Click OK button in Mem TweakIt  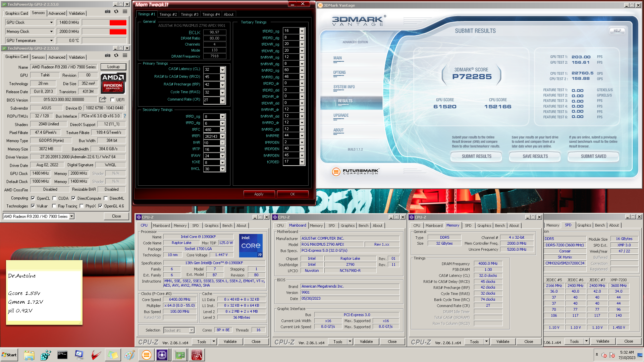pos(292,194)
